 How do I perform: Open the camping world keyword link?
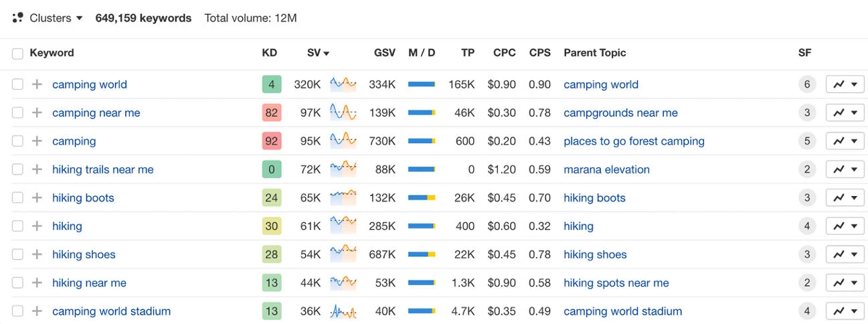[x=90, y=84]
